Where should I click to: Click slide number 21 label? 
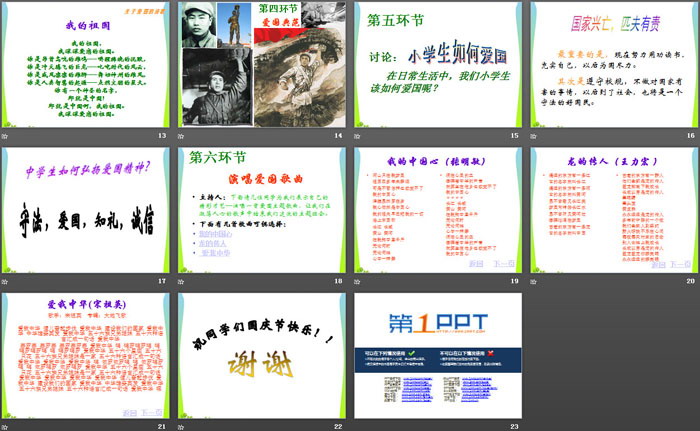(x=162, y=427)
